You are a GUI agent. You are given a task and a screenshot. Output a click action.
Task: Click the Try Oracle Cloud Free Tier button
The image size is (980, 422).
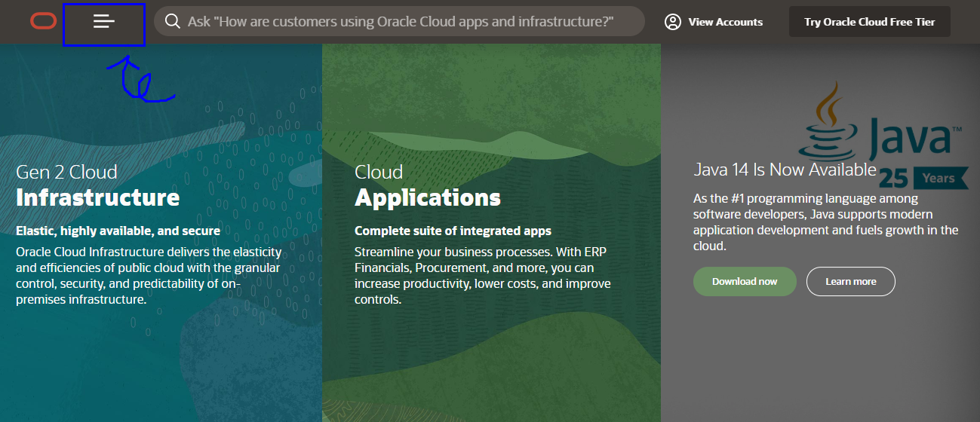tap(870, 22)
